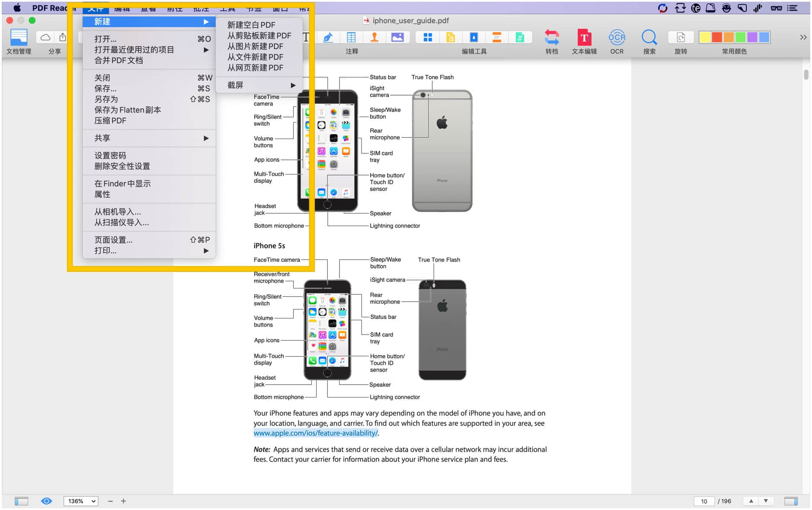The image size is (812, 510).
Task: Open the 文档管理 document manager
Action: coord(19,41)
